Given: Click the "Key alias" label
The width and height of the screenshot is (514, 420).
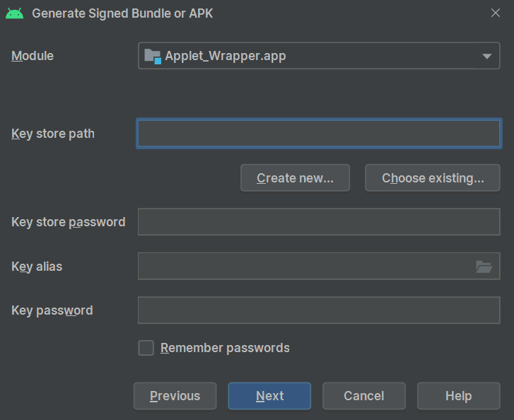Looking at the screenshot, I should [37, 267].
